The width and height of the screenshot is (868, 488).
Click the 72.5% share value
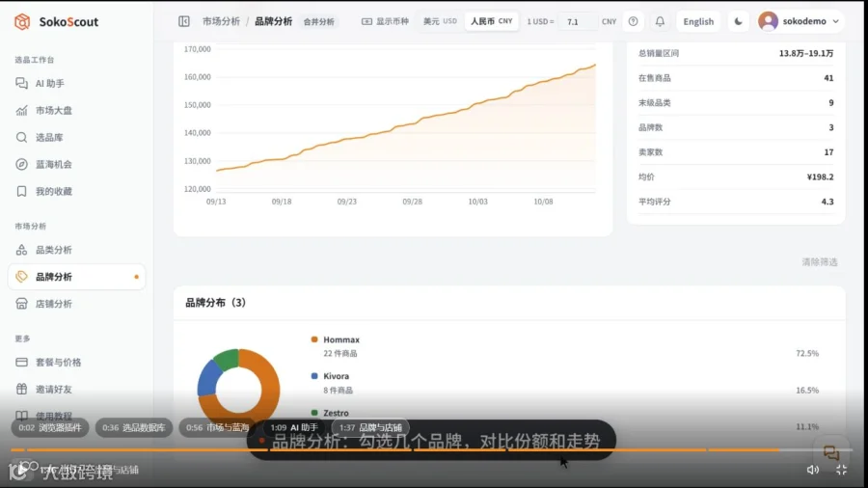(807, 353)
